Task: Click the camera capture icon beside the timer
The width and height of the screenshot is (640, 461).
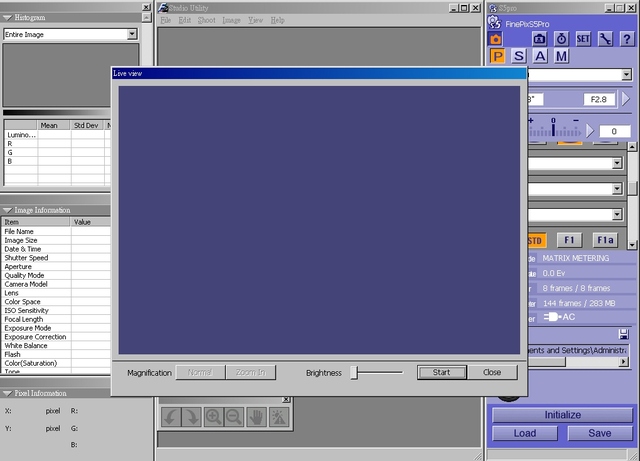Action: point(540,39)
